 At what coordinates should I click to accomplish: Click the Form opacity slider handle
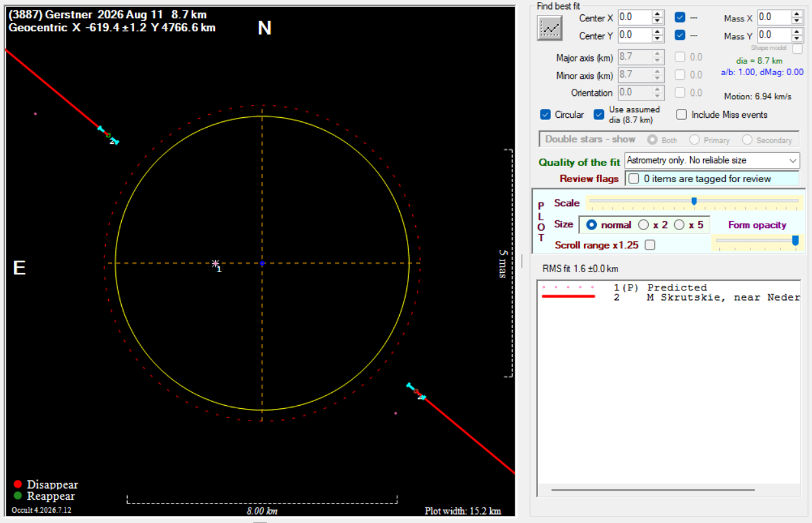point(795,240)
